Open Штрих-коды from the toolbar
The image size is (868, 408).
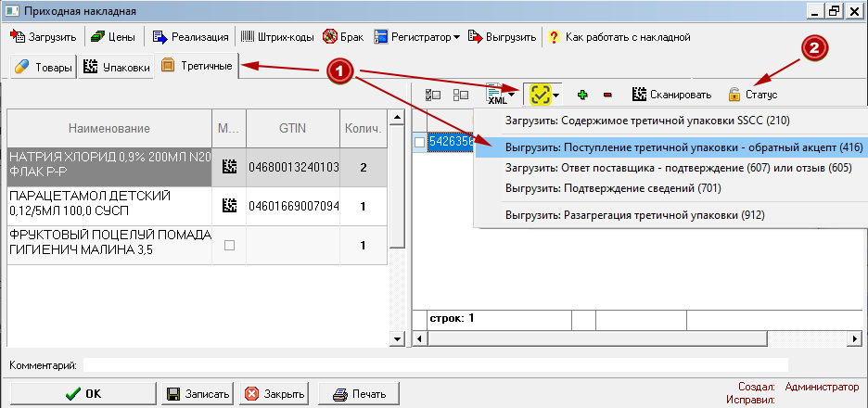[x=277, y=37]
